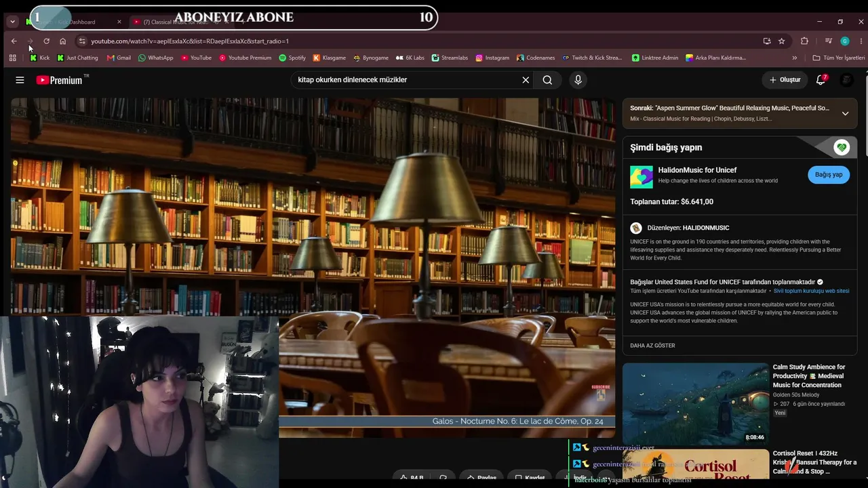Image resolution: width=868 pixels, height=488 pixels.
Task: Expand the Sonraki playlist panel
Action: tap(845, 113)
